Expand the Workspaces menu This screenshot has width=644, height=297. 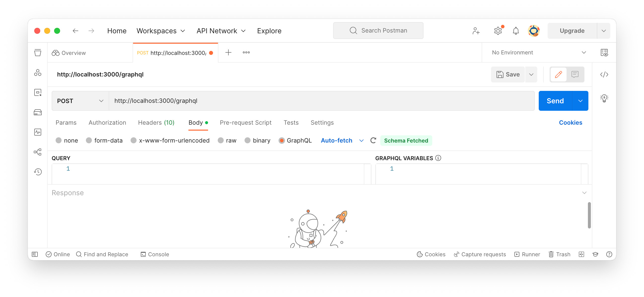coord(160,31)
